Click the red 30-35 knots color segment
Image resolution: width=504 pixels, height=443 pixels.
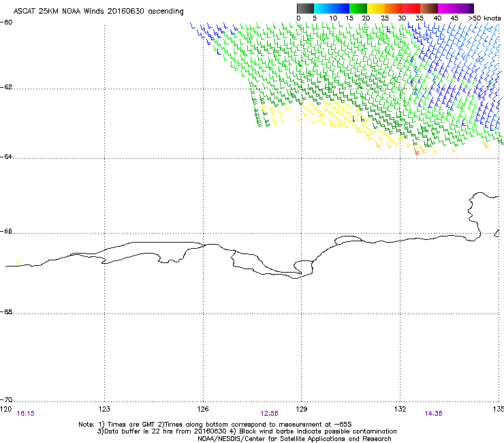coord(411,8)
